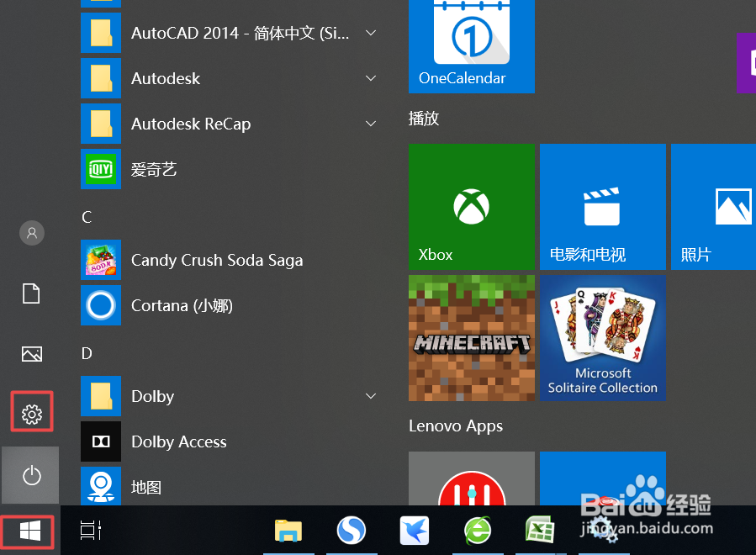Open Task View on the taskbar
The width and height of the screenshot is (756, 555).
(x=90, y=531)
